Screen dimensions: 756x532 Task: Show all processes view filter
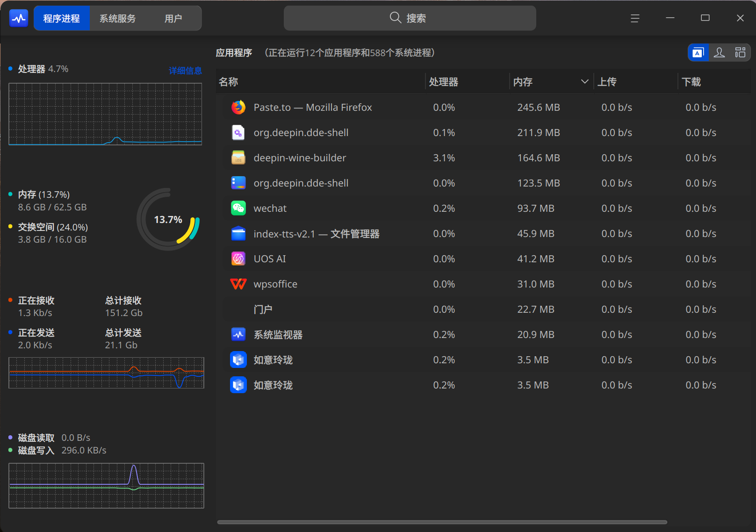coord(740,52)
